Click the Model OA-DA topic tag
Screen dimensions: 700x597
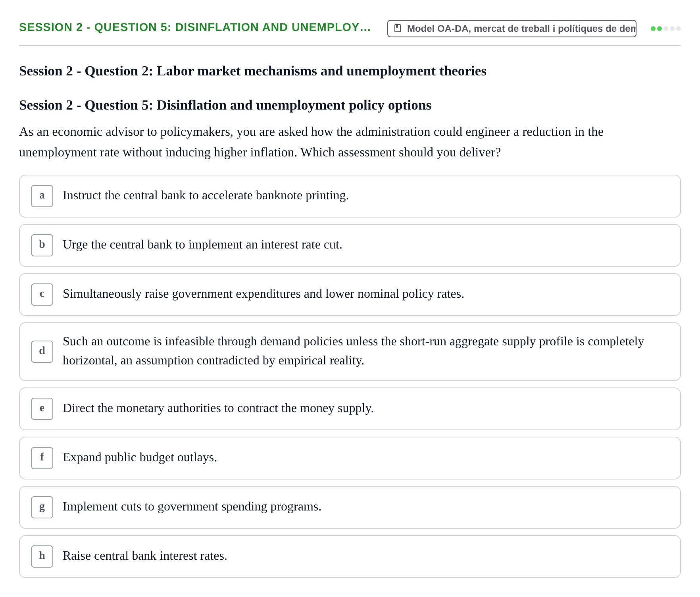[512, 29]
